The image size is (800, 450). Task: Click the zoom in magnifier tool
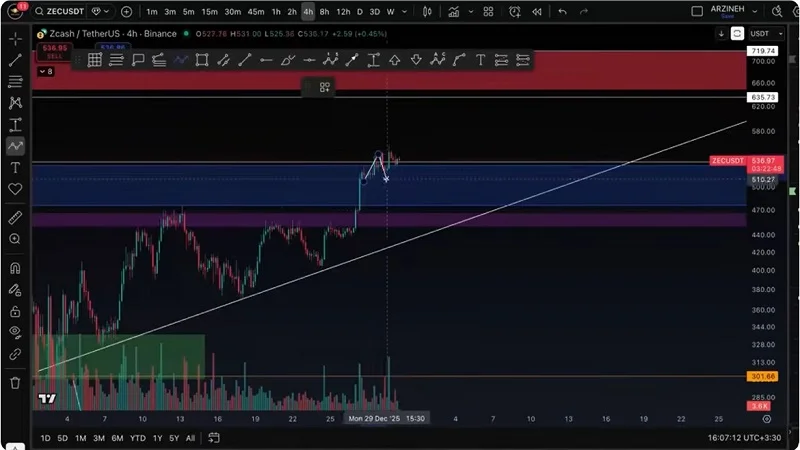point(15,239)
